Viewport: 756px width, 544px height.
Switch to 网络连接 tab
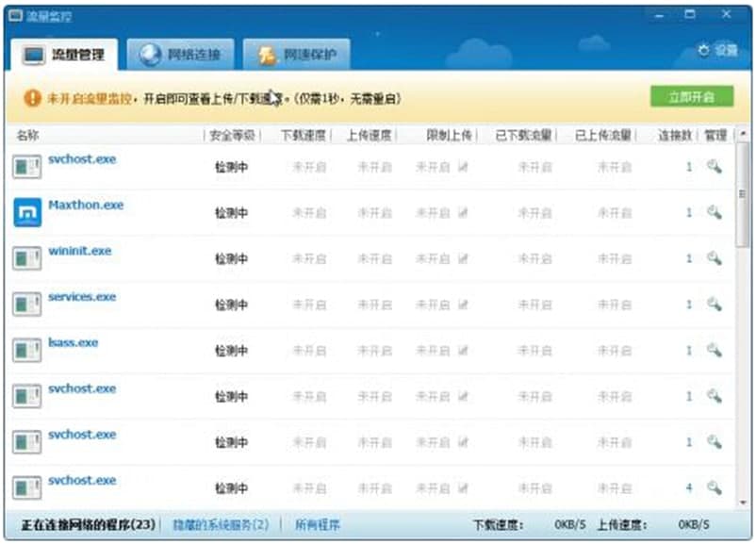pos(181,55)
